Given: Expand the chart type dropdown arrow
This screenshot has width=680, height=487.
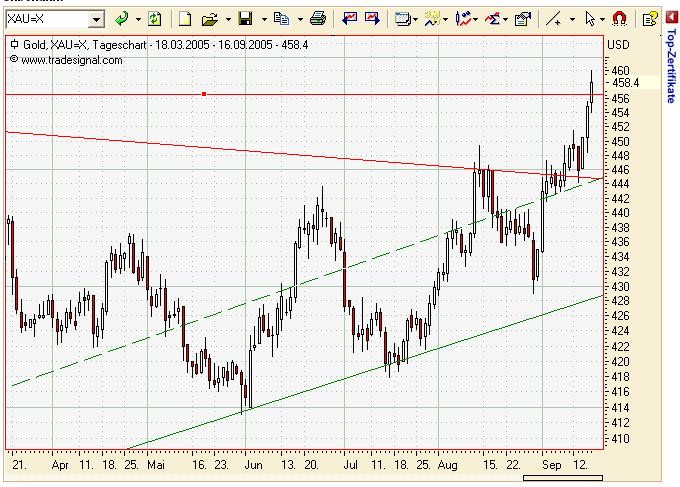Looking at the screenshot, I should [x=476, y=20].
